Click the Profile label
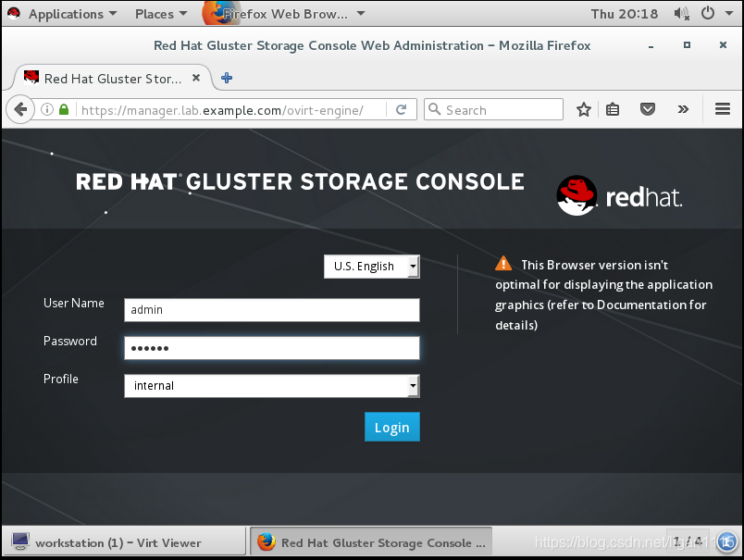This screenshot has width=744, height=560. tap(61, 379)
